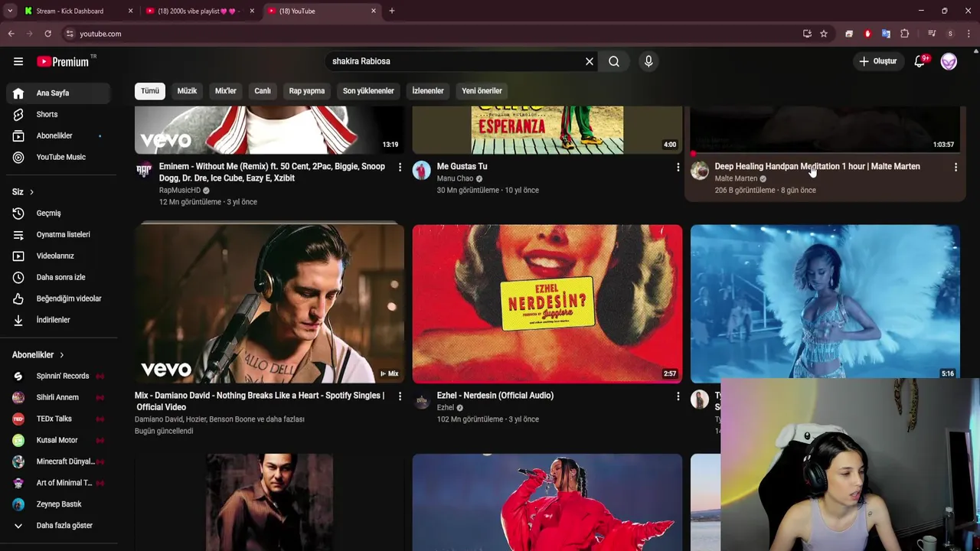Open RapMusicHD channel name link

(x=180, y=191)
